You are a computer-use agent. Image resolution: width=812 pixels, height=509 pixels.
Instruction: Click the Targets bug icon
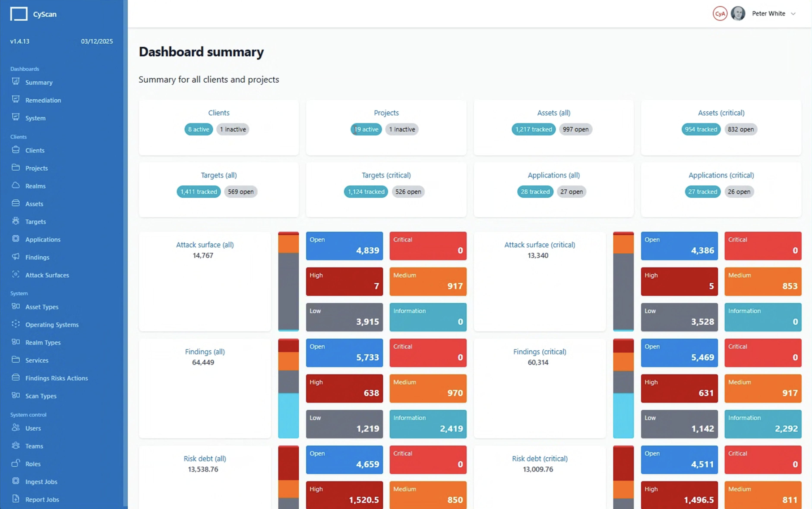(16, 221)
